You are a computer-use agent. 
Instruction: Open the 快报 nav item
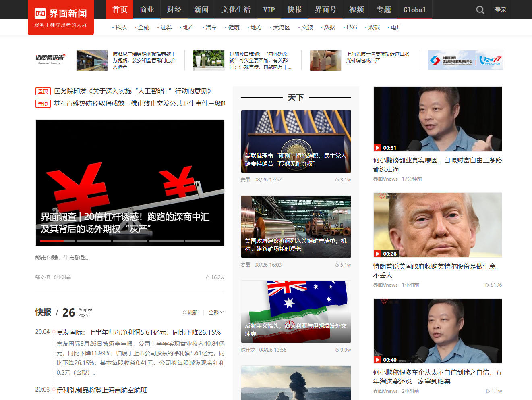click(x=295, y=10)
